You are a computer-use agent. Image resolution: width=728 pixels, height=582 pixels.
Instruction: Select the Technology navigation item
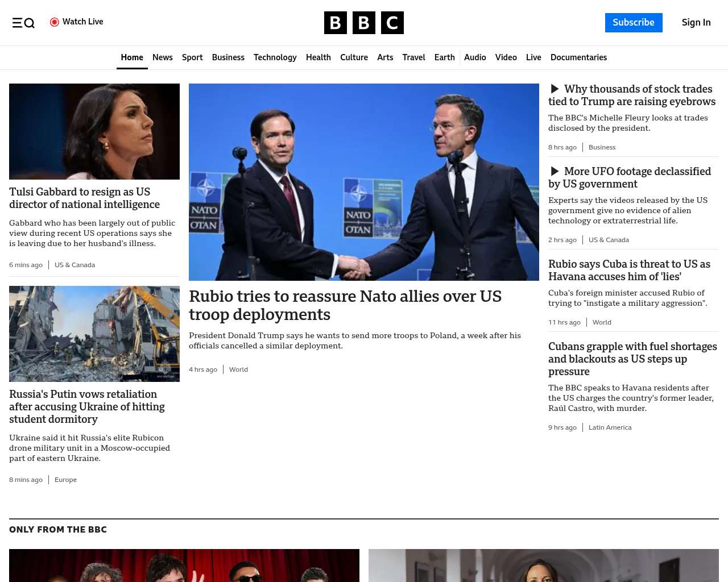tap(275, 57)
